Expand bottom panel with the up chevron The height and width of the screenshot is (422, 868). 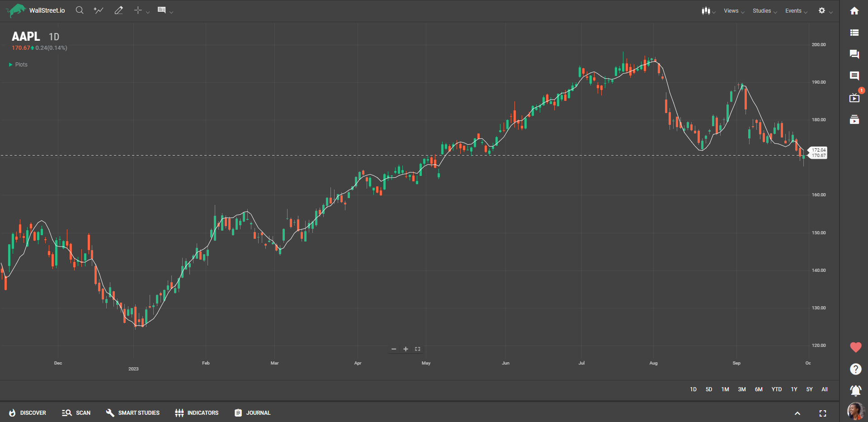(797, 413)
